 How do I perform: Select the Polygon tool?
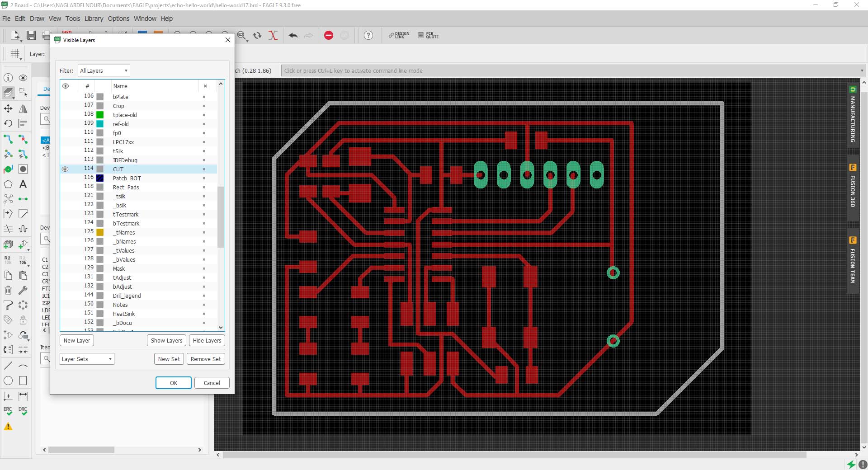point(8,184)
